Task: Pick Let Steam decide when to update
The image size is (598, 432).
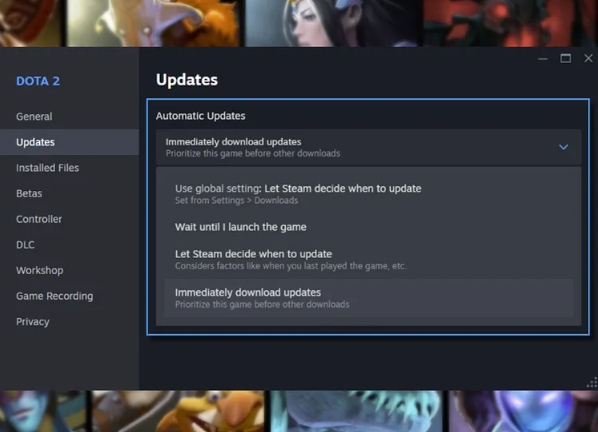Action: 368,260
